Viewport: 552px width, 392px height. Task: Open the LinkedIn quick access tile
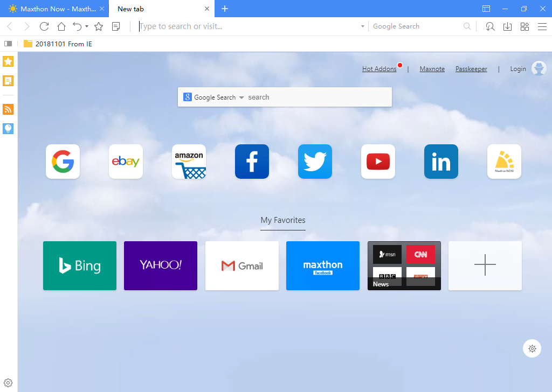pos(441,162)
